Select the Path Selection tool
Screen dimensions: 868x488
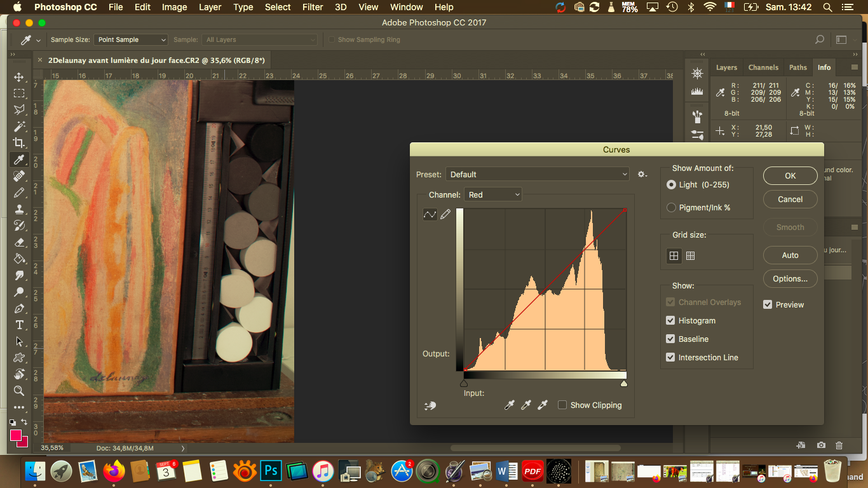pyautogui.click(x=19, y=341)
